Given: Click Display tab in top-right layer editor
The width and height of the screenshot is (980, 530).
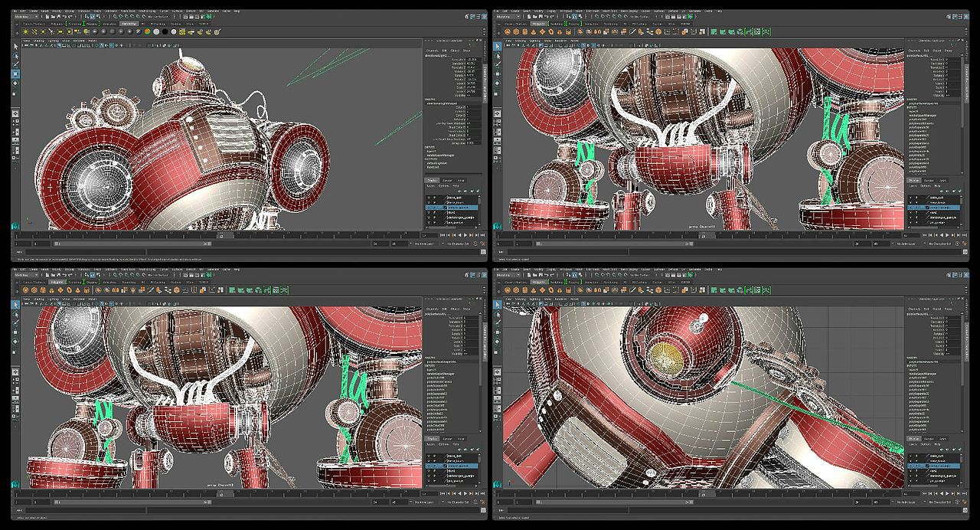Looking at the screenshot, I should [914, 181].
